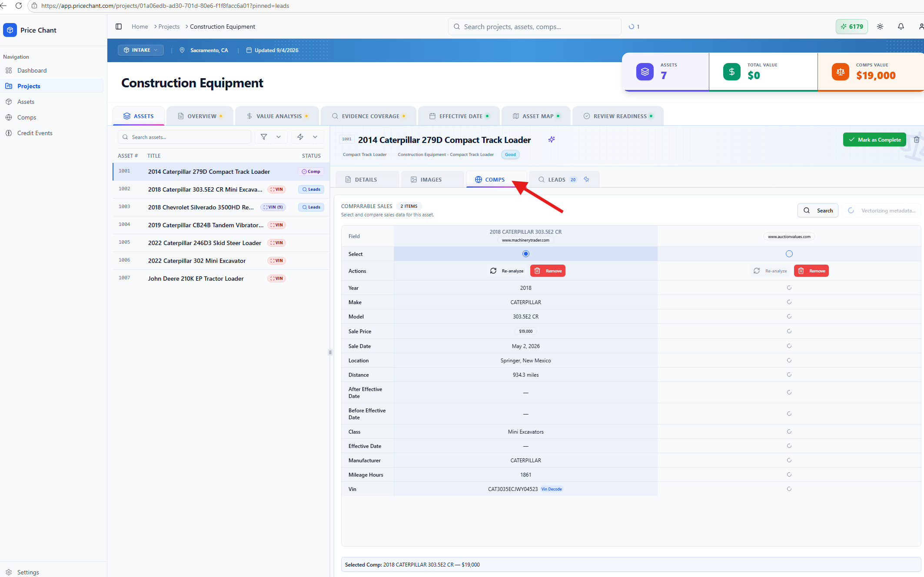Go to Dashboard in navigation
This screenshot has height=577, width=924.
click(32, 70)
